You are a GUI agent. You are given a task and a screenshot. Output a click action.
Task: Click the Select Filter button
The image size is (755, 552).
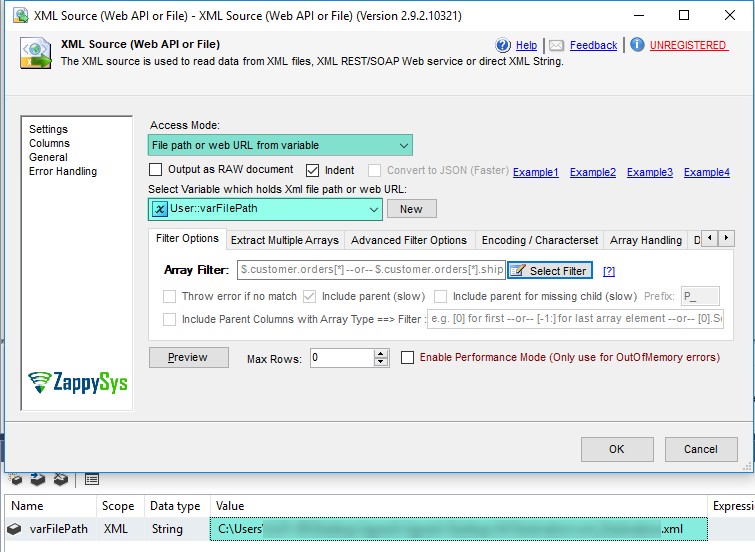coord(549,271)
